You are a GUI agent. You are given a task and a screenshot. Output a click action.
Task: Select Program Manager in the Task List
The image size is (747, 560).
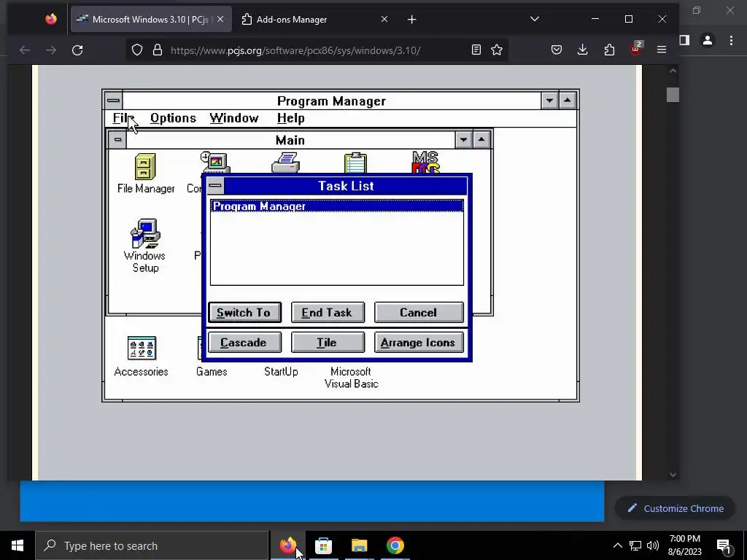click(x=337, y=206)
